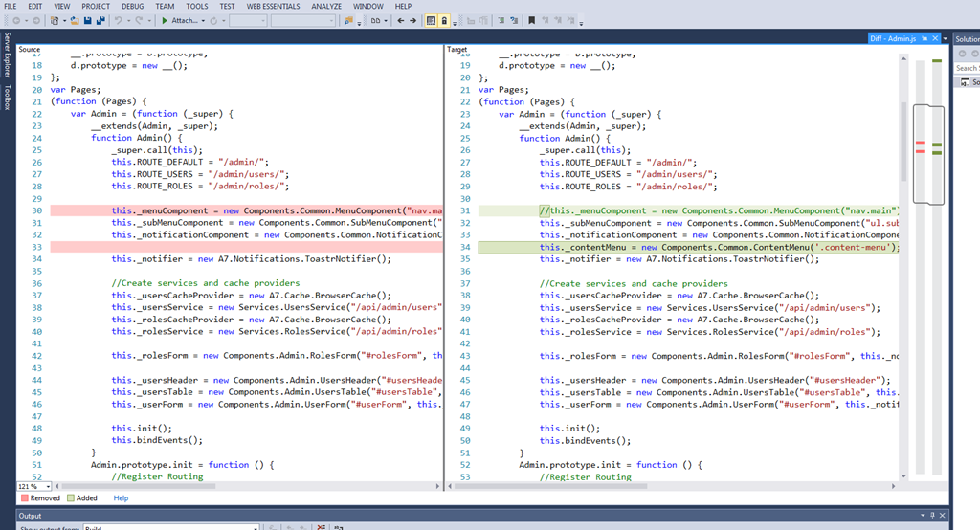980x530 pixels.
Task: Open the WINDOW menu
Action: 368,7
